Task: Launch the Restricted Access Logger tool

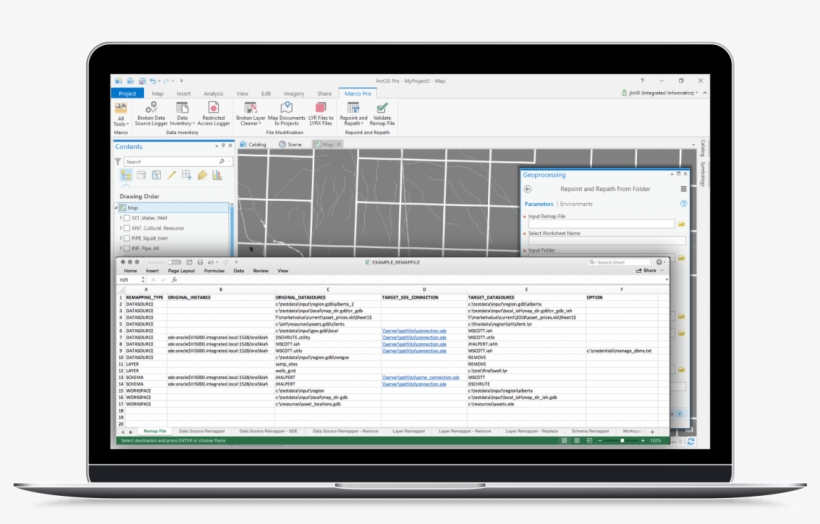Action: pyautogui.click(x=213, y=113)
